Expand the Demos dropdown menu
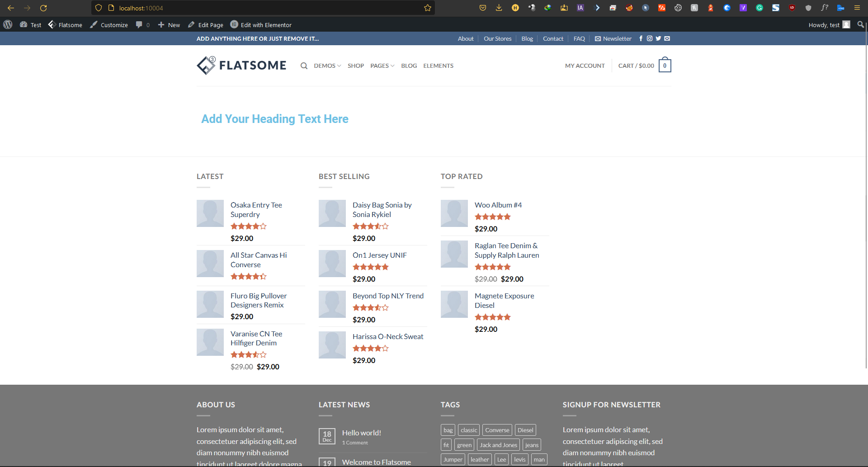This screenshot has height=467, width=868. (327, 66)
